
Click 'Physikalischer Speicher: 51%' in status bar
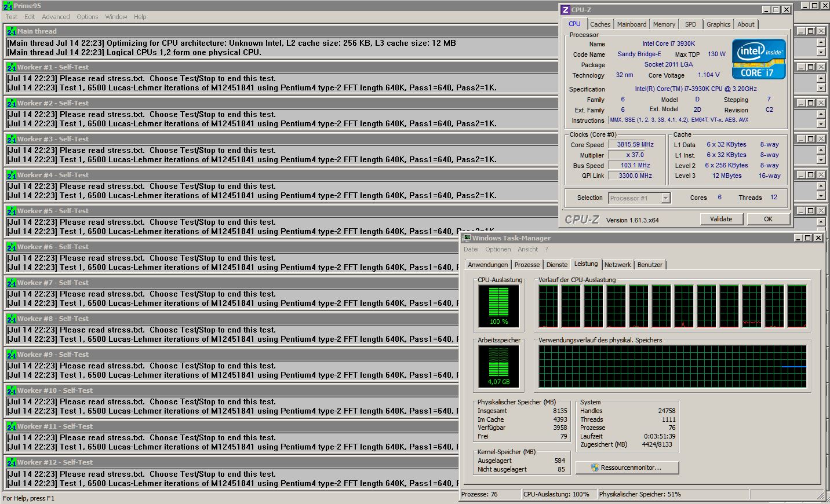click(640, 494)
